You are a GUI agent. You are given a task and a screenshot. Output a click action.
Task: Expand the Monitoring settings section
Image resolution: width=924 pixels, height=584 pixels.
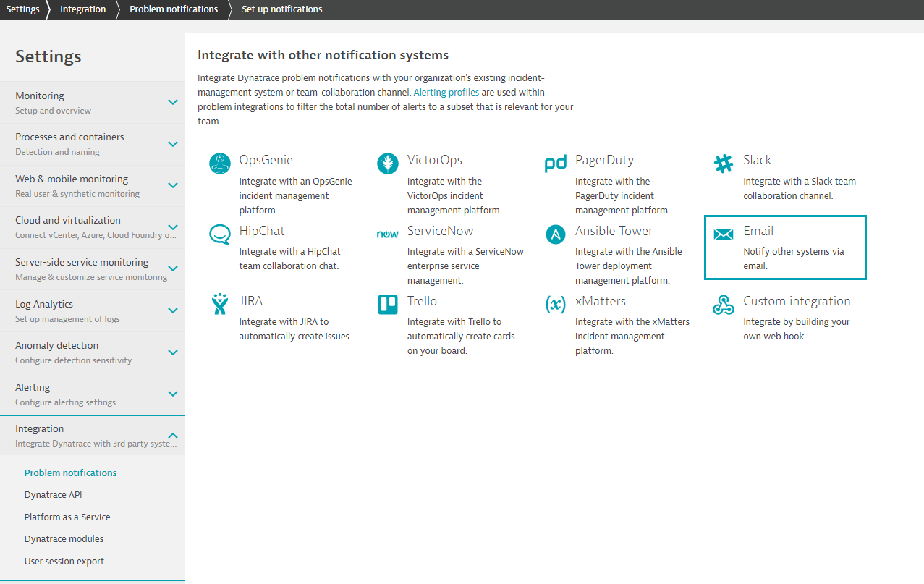(x=173, y=102)
